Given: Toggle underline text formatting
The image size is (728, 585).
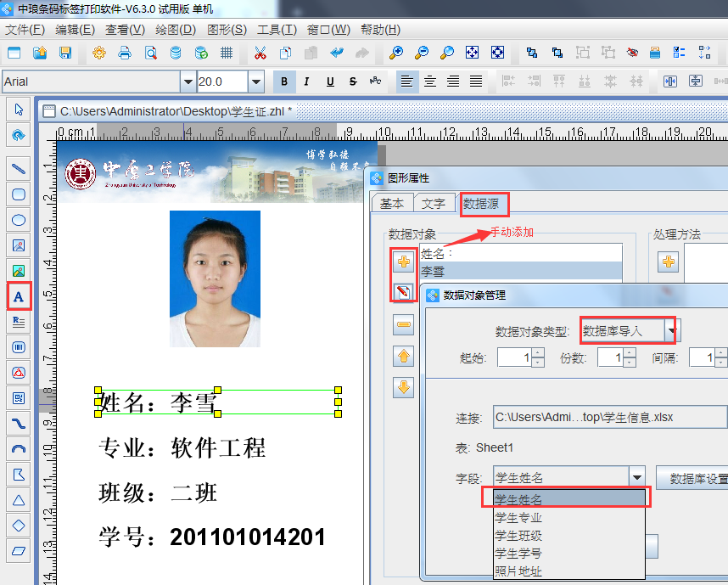Looking at the screenshot, I should pyautogui.click(x=329, y=82).
